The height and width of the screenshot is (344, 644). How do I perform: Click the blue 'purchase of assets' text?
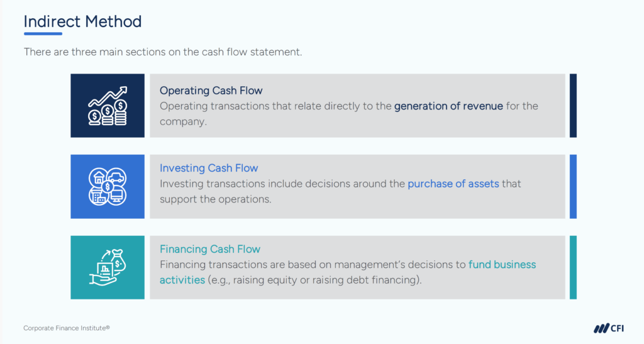pos(453,184)
